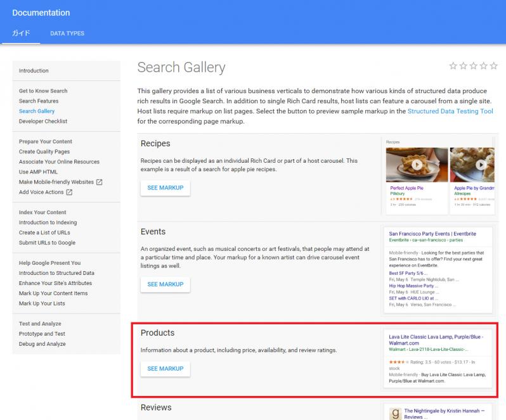This screenshot has height=420, width=506.
Task: Click SEE MARKUP under Recipes
Action: pyautogui.click(x=165, y=188)
